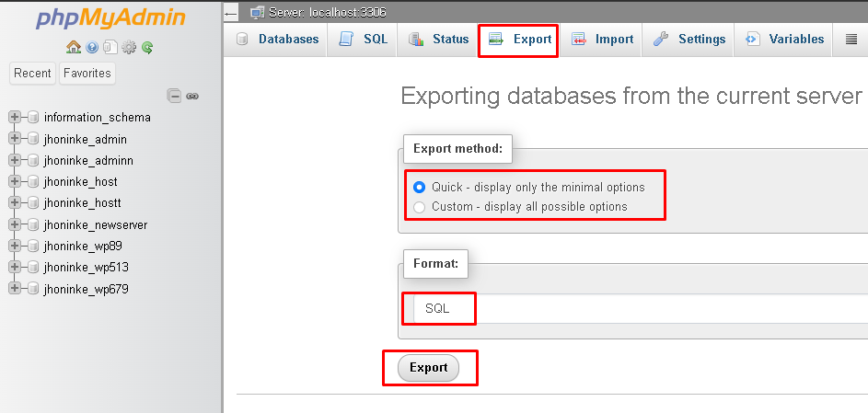Click the green reload navigation icon

click(146, 48)
